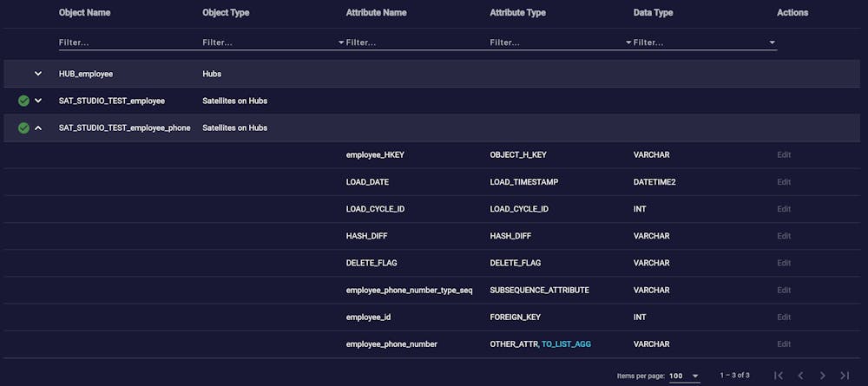Collapse the SAT_STUDIO_TEST_employee_phone row

pos(38,128)
